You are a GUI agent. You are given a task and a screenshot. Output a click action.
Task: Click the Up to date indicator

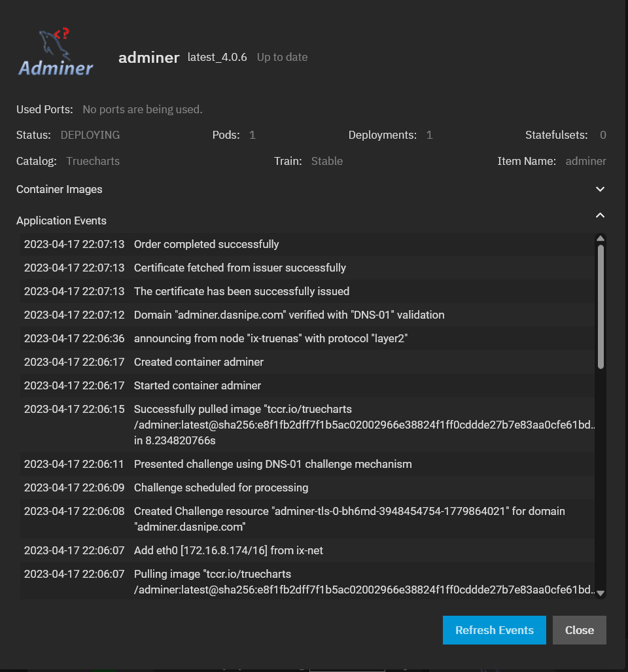click(x=282, y=57)
